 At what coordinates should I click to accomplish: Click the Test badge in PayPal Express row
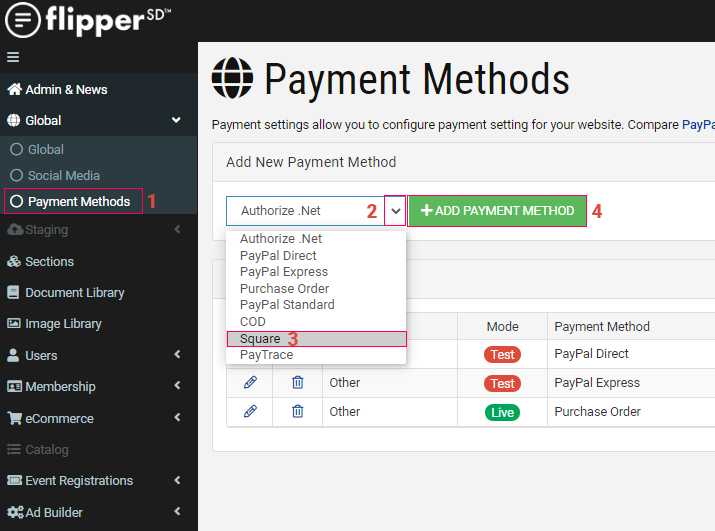point(502,384)
